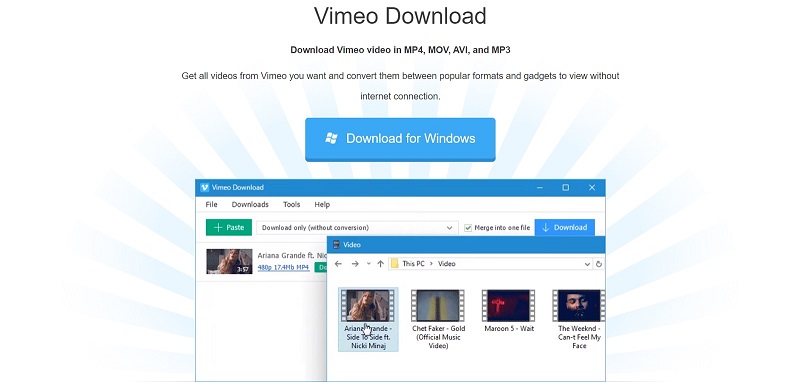This screenshot has width=800, height=382.
Task: Click the blue Download button
Action: tap(564, 227)
